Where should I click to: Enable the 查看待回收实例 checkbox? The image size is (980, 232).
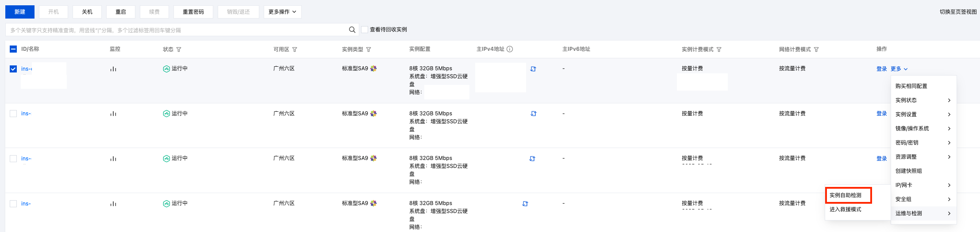[365, 30]
